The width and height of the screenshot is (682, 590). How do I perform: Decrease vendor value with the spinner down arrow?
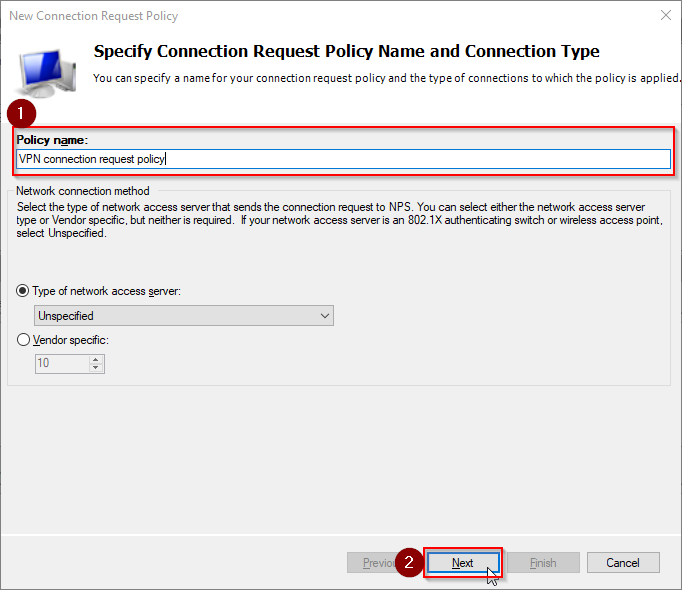pos(96,368)
